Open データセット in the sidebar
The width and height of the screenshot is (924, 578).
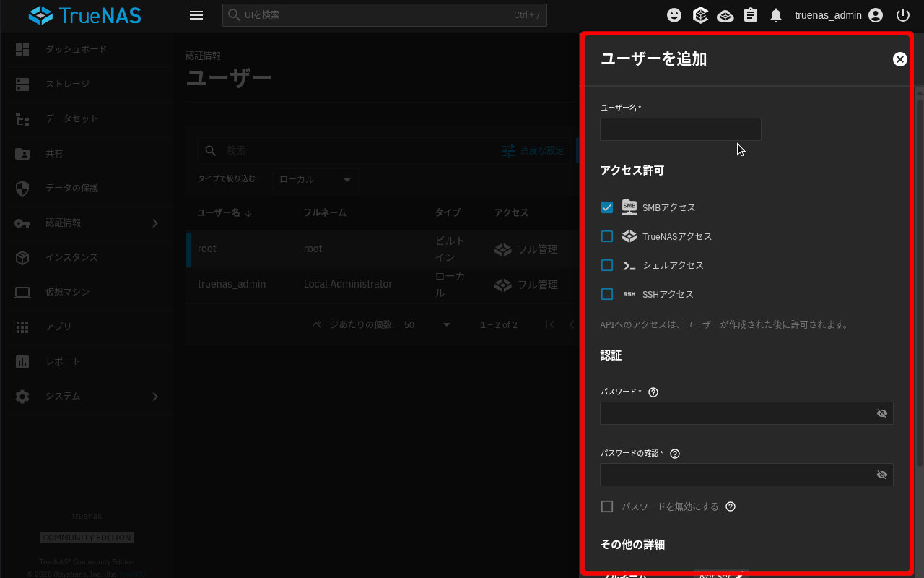tap(87, 118)
